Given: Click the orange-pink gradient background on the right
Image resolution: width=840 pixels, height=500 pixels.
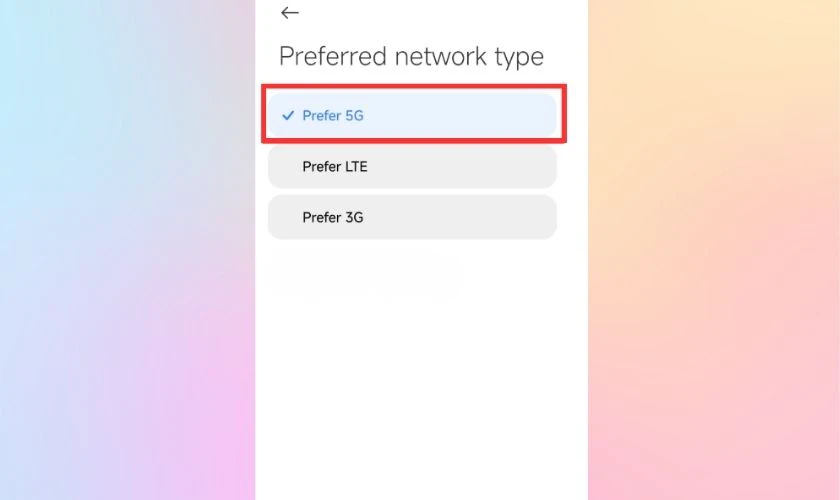Looking at the screenshot, I should [715, 250].
